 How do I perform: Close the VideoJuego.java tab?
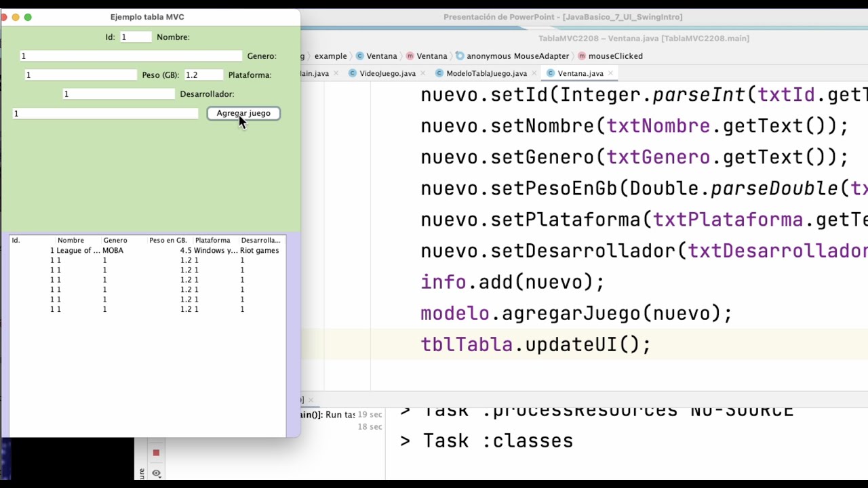422,73
